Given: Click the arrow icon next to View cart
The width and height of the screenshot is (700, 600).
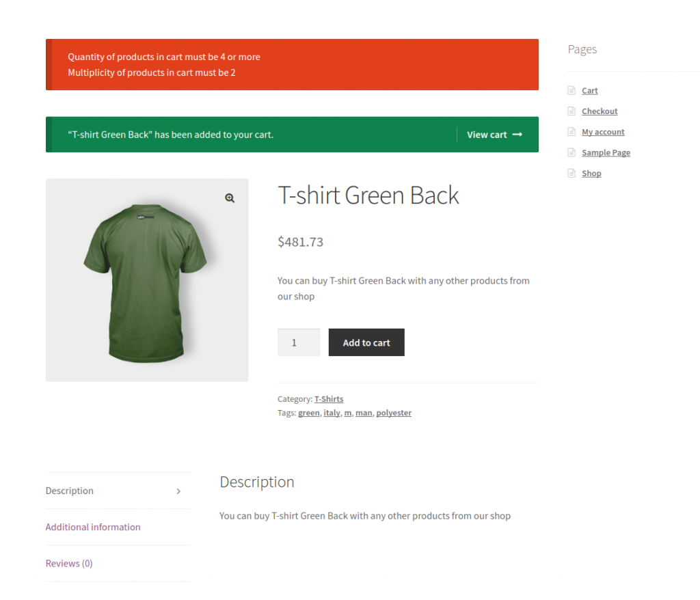Looking at the screenshot, I should pyautogui.click(x=517, y=135).
